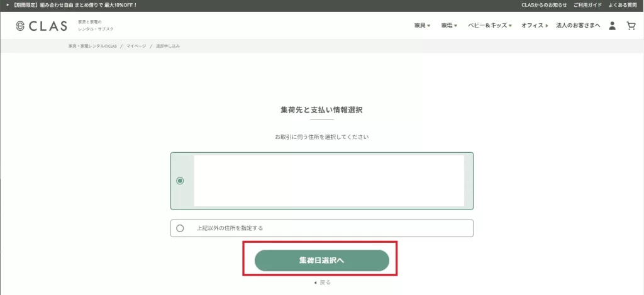Open CLASからのお知らせ link
This screenshot has width=644, height=295.
[x=544, y=5]
